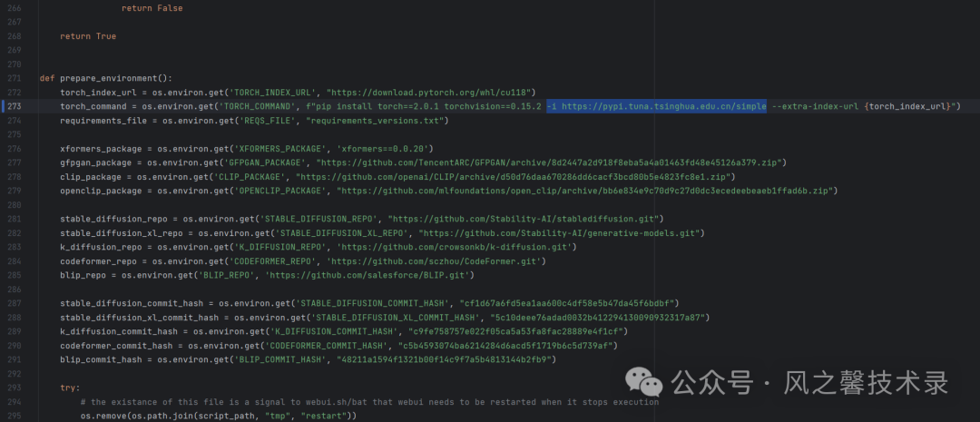Screen dimensions: 980x422
Task: Click the 'codeformer_commit_hash' variable name
Action: coord(116,346)
